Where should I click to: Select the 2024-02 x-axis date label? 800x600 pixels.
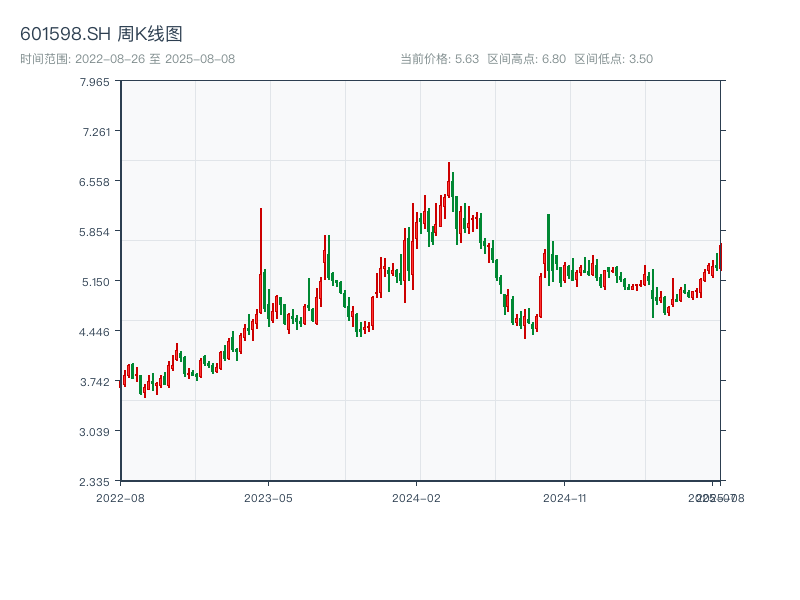(417, 497)
